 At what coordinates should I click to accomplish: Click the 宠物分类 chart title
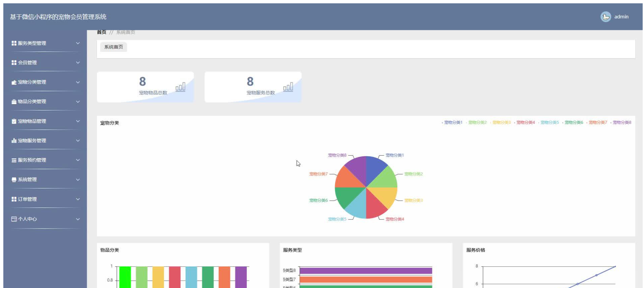[109, 123]
